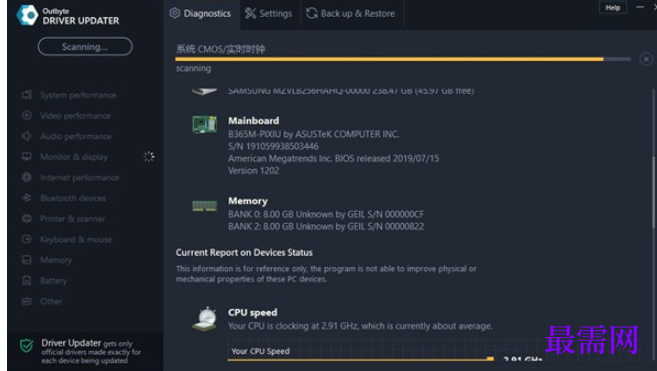Select the Audio performance speaker icon
Image resolution: width=657 pixels, height=371 pixels.
(x=27, y=136)
